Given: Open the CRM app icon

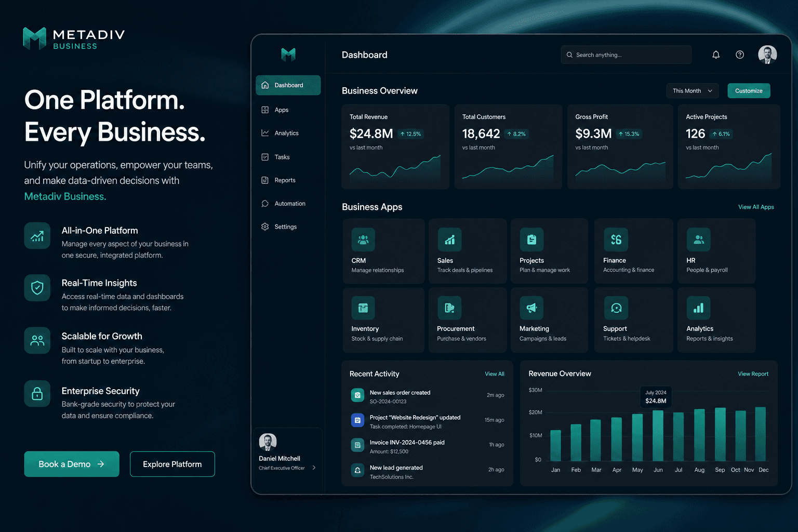Looking at the screenshot, I should pos(363,240).
